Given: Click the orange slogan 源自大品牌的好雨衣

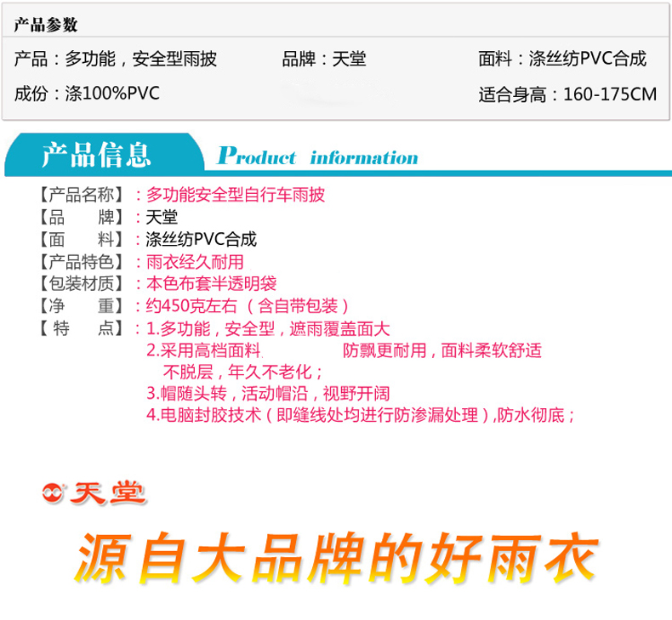Looking at the screenshot, I should click(337, 557).
